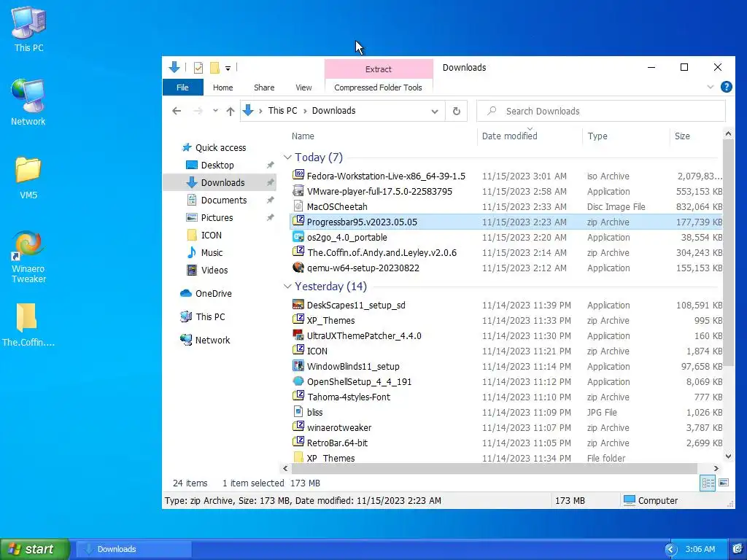
Task: Select The.Coffin folder on desktop
Action: 28,324
